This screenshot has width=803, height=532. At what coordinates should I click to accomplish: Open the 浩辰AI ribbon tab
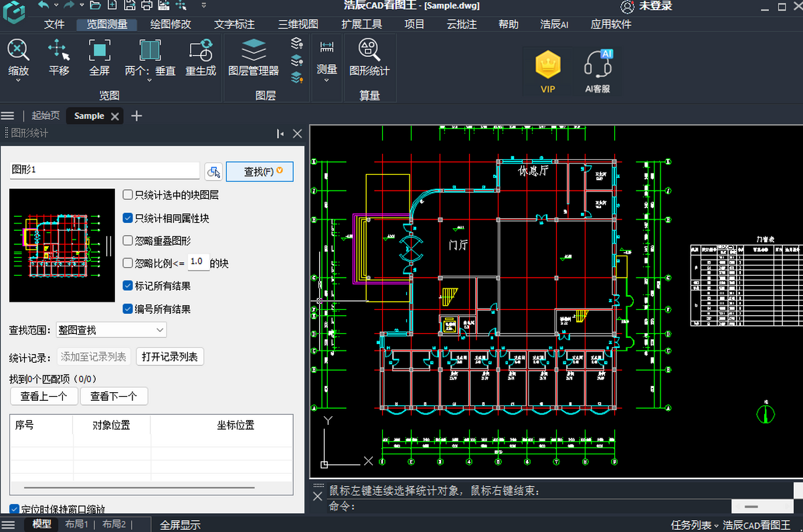click(554, 24)
